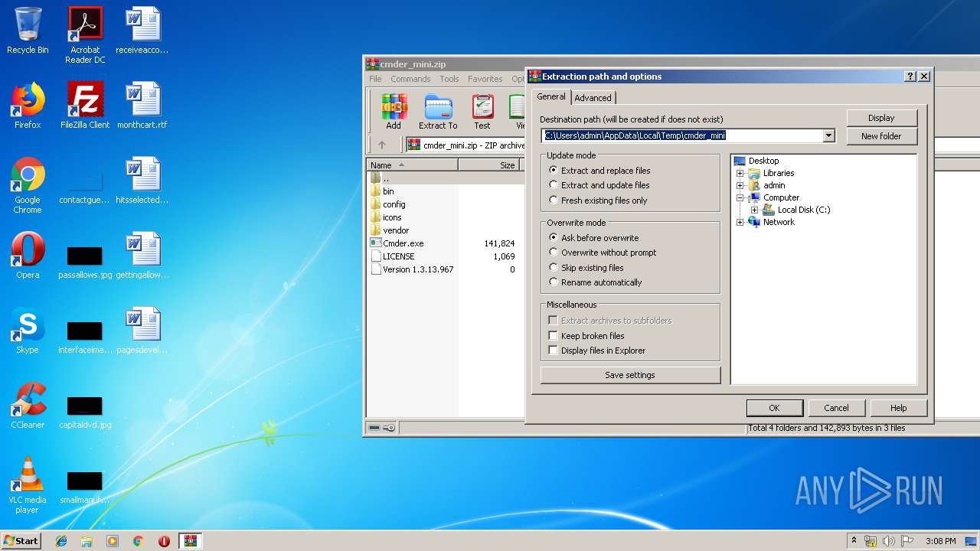Open CCleaner desktop shortcut
980x551 pixels.
coord(28,406)
